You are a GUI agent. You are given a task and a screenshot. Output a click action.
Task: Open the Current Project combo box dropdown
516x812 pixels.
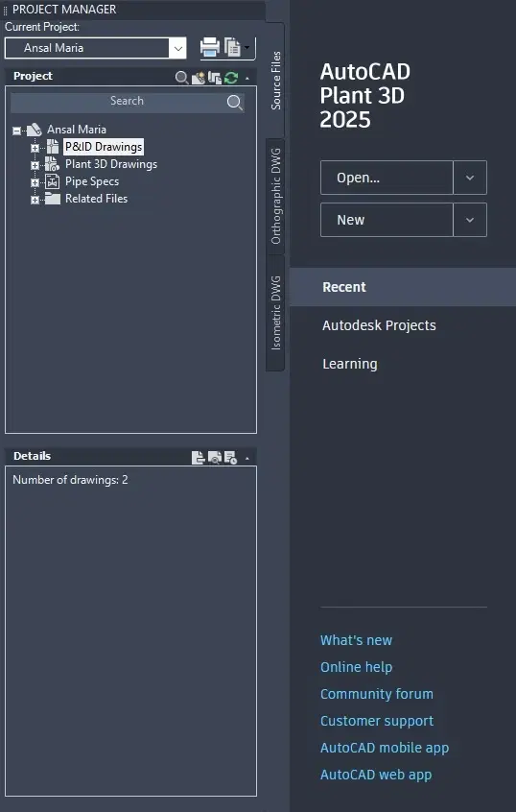(x=177, y=48)
